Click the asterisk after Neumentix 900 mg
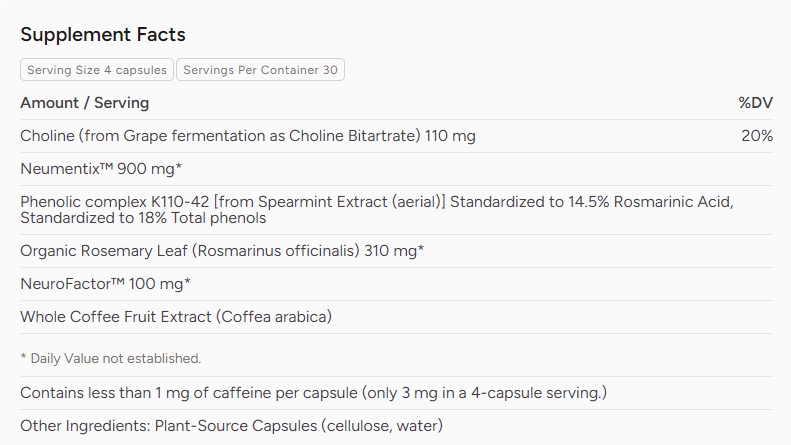 click(x=179, y=166)
